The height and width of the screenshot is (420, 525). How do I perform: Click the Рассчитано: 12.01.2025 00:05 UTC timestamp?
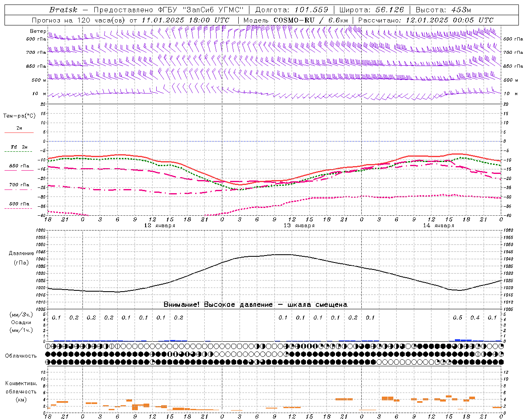coord(426,20)
